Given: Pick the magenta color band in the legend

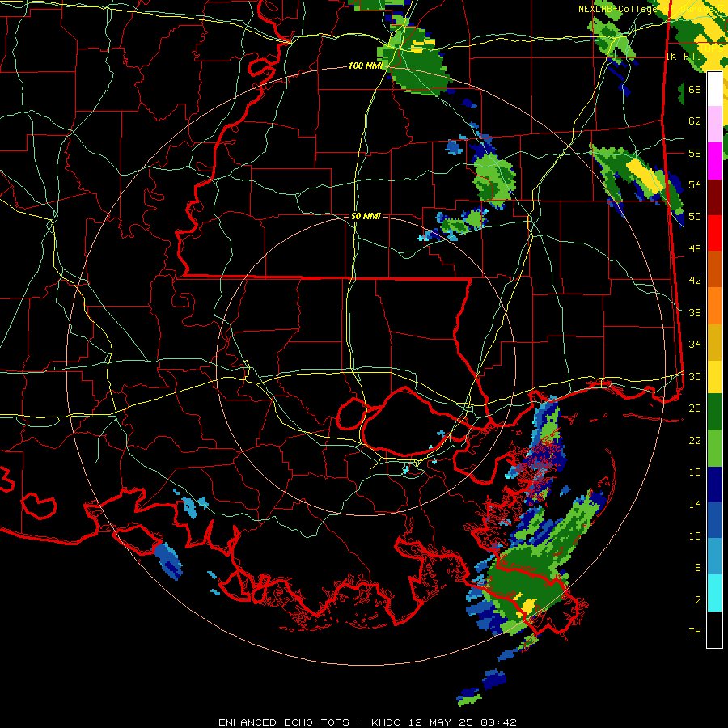Looking at the screenshot, I should pos(714,161).
